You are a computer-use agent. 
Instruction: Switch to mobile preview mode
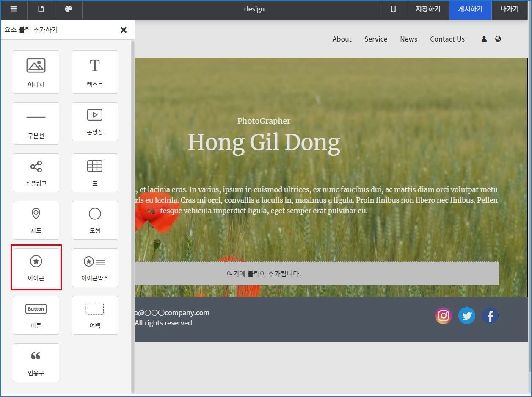coord(393,9)
